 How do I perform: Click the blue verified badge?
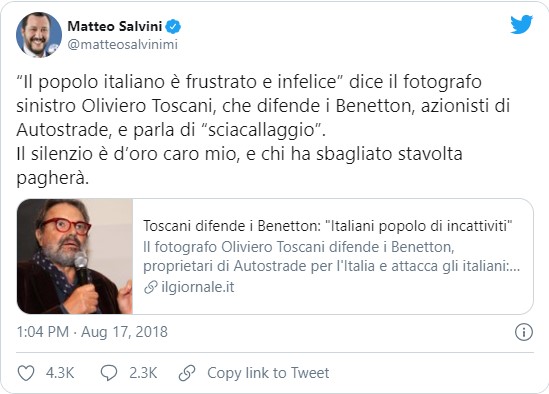tap(173, 26)
